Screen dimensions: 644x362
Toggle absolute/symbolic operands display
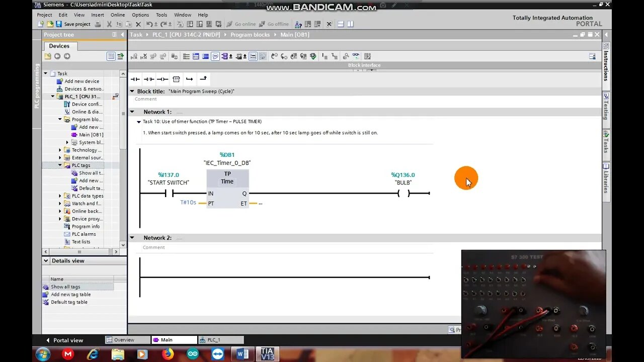coord(225,56)
